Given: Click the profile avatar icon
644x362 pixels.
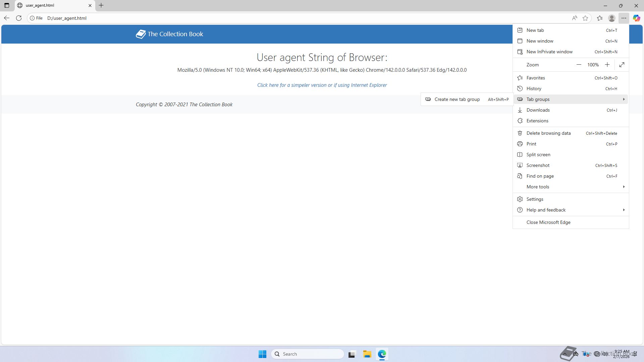Looking at the screenshot, I should (x=612, y=18).
